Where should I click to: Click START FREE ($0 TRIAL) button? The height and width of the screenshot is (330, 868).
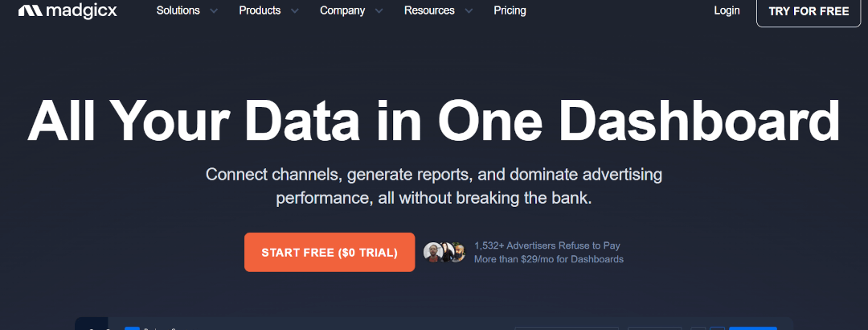(330, 253)
